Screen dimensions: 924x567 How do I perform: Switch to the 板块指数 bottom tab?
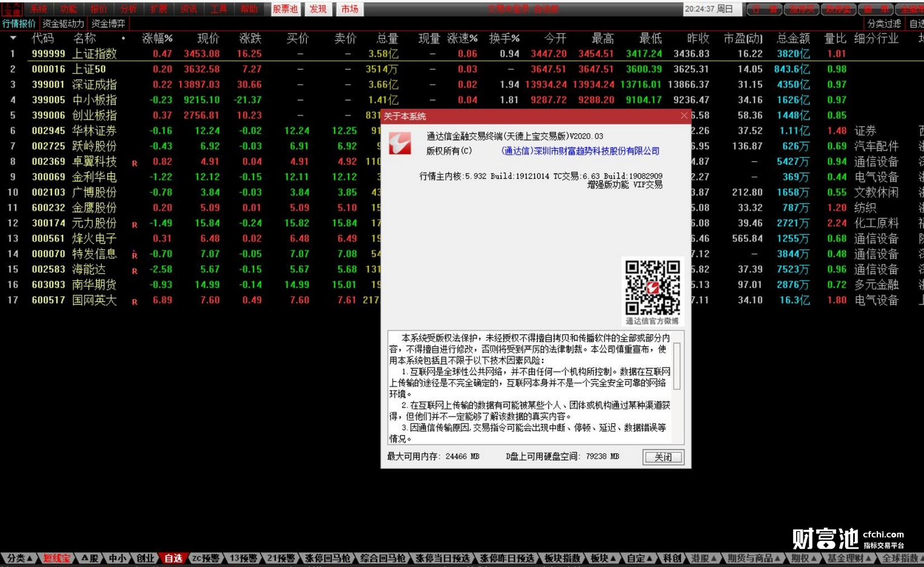pyautogui.click(x=563, y=559)
